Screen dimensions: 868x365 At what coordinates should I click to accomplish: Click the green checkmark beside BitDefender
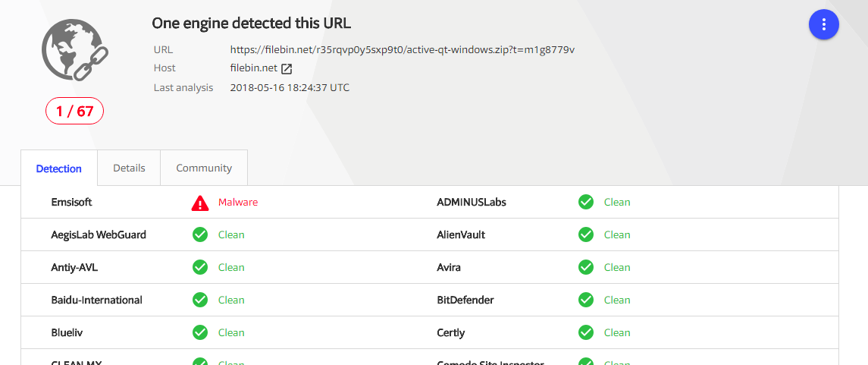pos(586,300)
